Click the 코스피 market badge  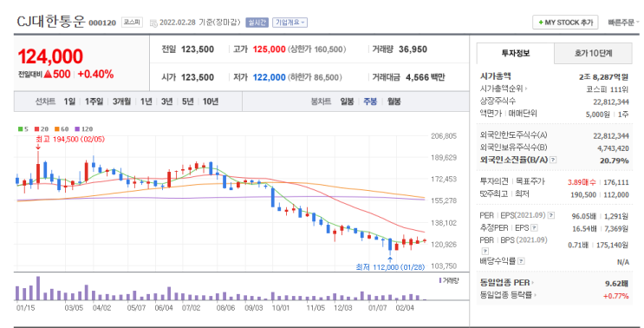coord(133,23)
